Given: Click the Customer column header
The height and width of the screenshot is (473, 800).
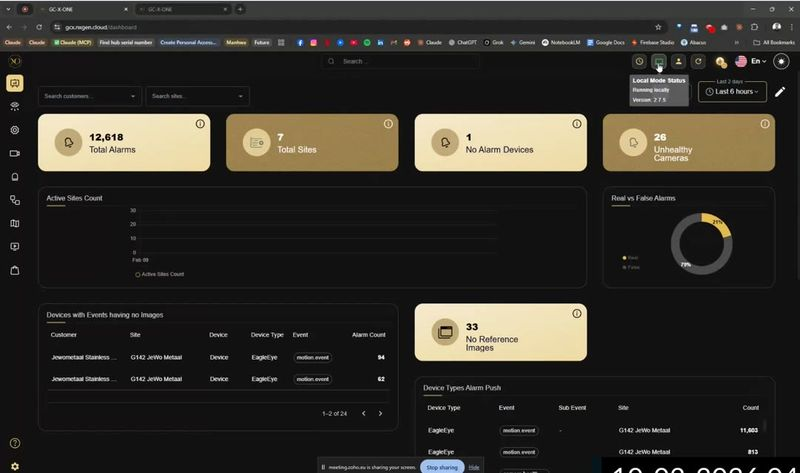Looking at the screenshot, I should point(64,335).
